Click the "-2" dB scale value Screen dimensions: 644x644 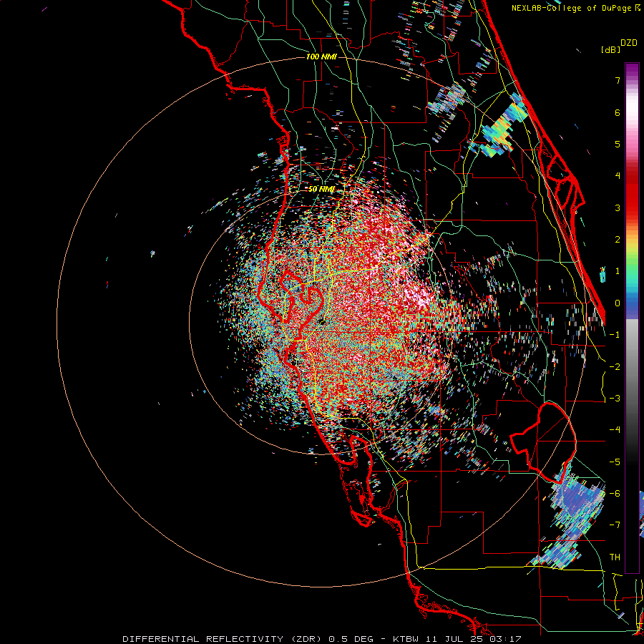coord(615,367)
